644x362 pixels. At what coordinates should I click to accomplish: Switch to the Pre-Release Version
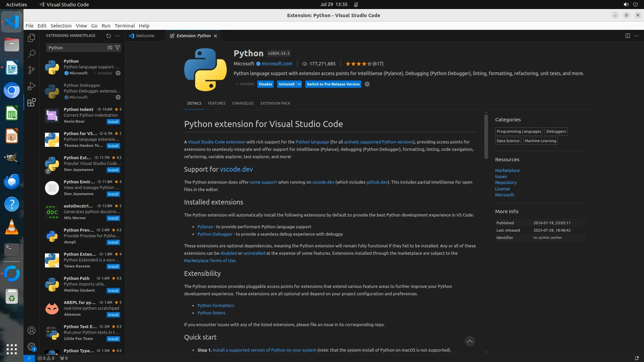(333, 84)
